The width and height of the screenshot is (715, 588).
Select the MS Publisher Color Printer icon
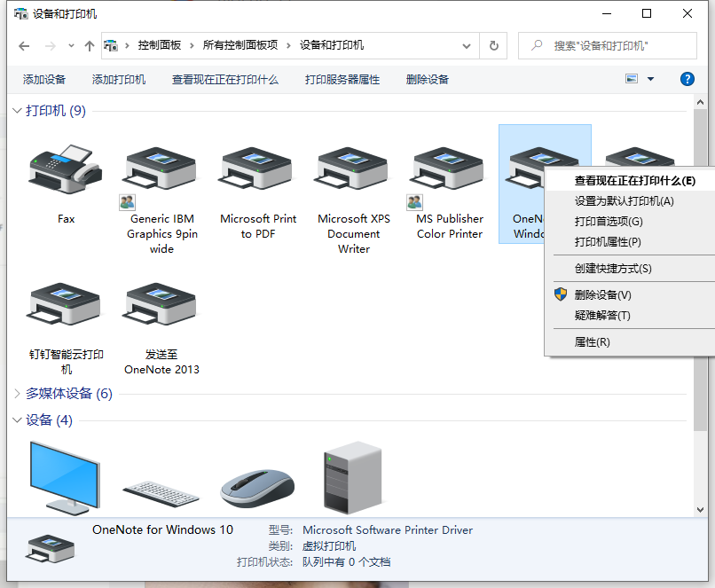click(x=449, y=169)
